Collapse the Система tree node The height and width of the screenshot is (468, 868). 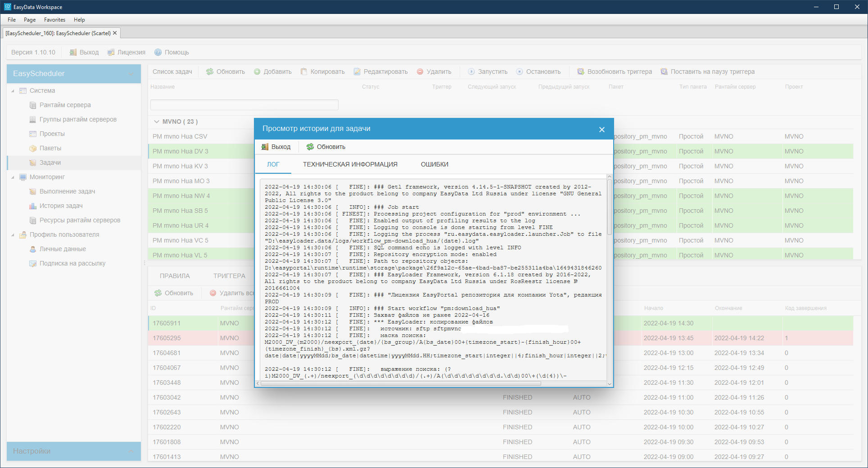(x=13, y=90)
